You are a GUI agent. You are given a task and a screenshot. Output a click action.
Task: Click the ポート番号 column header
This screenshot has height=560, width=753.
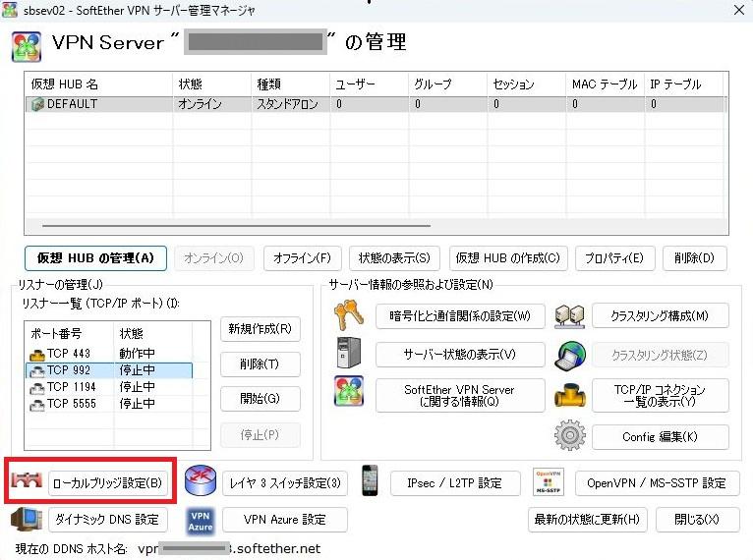pyautogui.click(x=70, y=333)
